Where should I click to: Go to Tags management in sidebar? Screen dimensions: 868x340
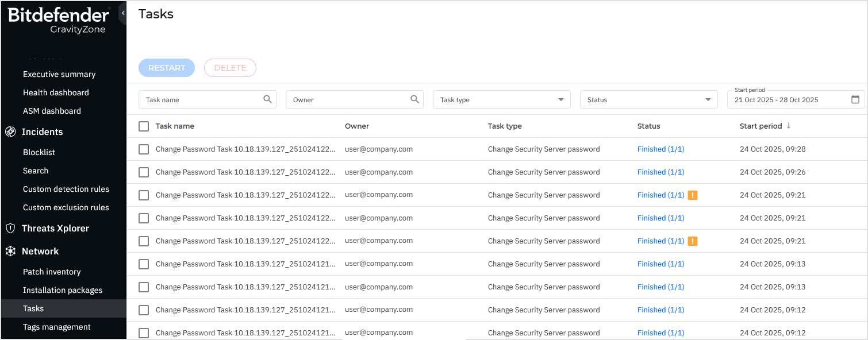[x=56, y=326]
